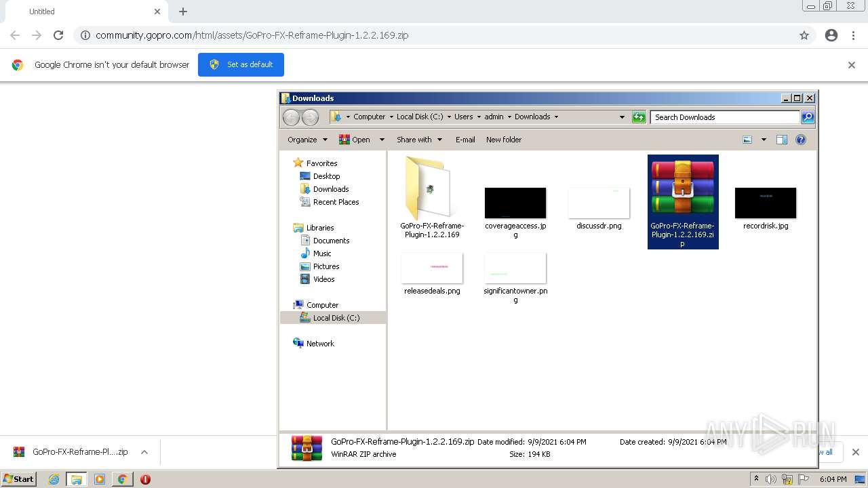Select the significantowner.png file
The image size is (868, 488).
pos(515,278)
